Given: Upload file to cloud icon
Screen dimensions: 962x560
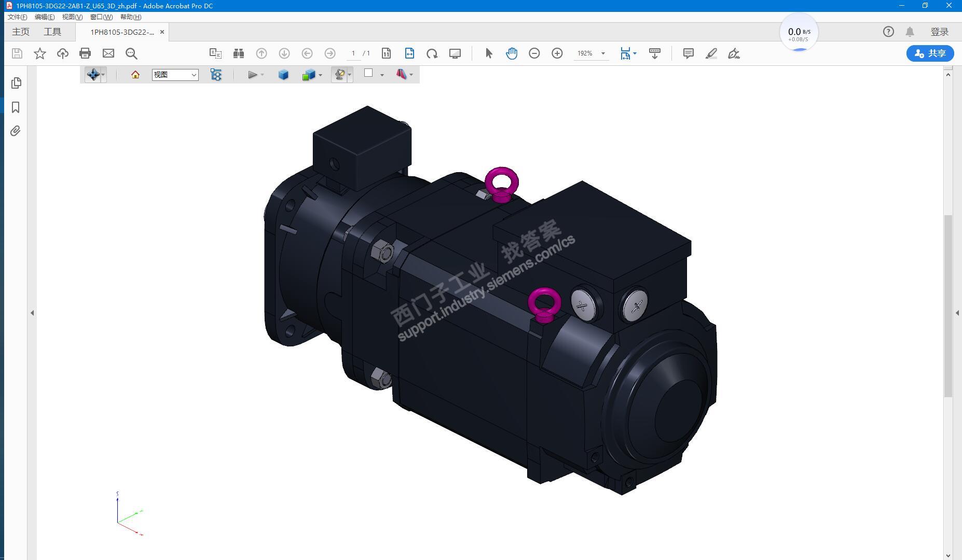Looking at the screenshot, I should pos(63,53).
